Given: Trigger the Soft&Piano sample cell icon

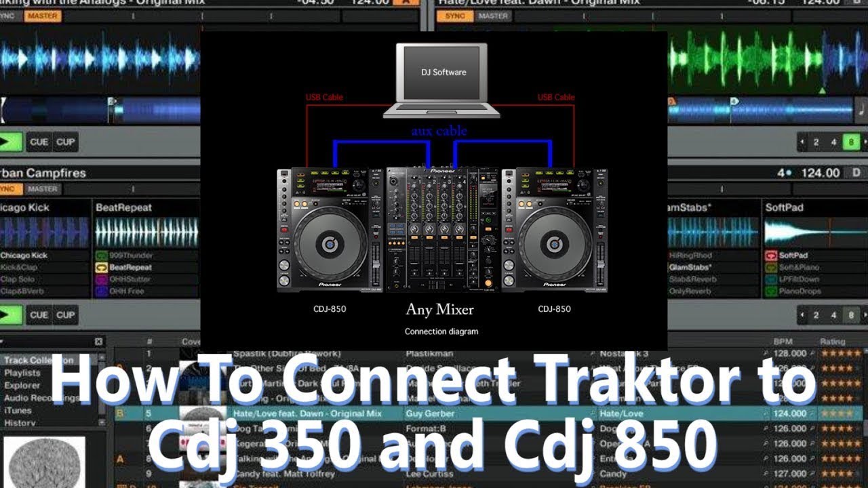Looking at the screenshot, I should point(771,268).
